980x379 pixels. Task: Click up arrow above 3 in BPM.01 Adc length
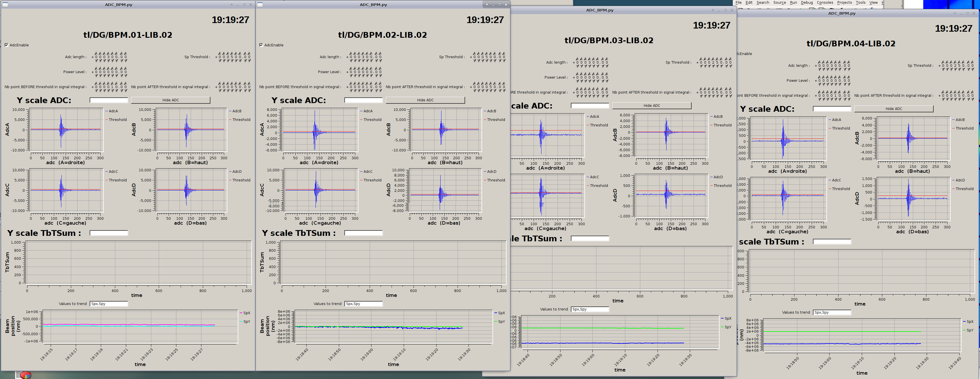108,53
